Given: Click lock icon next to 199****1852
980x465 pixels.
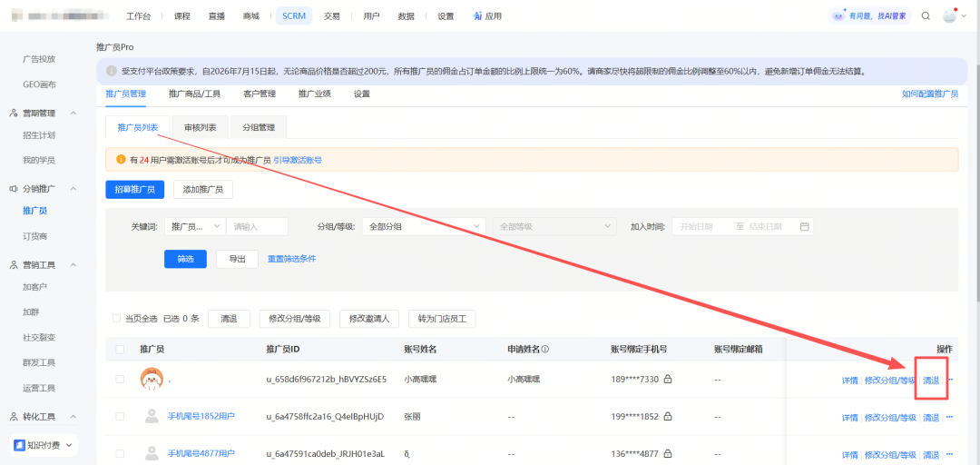Looking at the screenshot, I should pyautogui.click(x=668, y=417).
